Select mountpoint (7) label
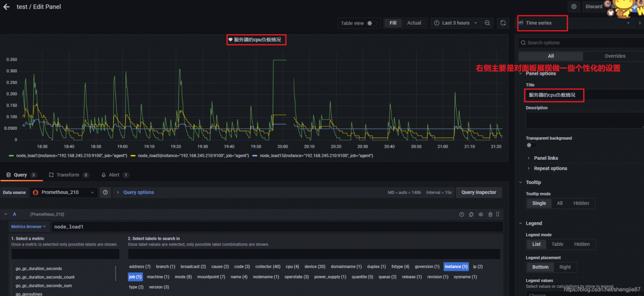 (x=211, y=277)
